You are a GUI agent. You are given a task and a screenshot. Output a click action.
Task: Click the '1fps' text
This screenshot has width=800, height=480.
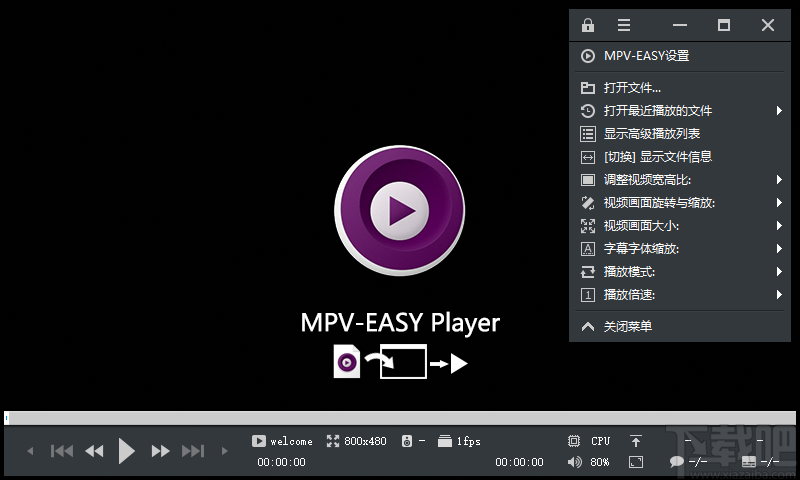click(x=468, y=441)
